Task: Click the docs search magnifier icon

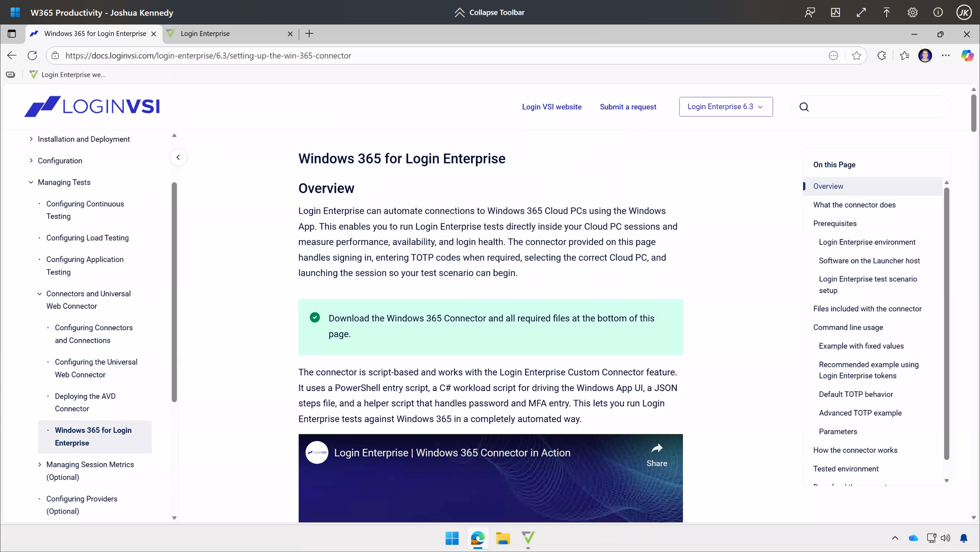Action: coord(804,107)
